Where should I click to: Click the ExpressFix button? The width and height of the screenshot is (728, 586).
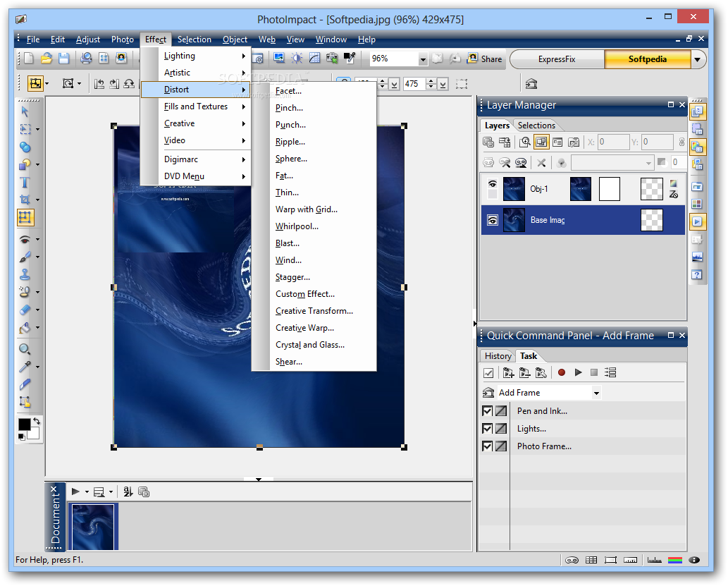click(557, 59)
